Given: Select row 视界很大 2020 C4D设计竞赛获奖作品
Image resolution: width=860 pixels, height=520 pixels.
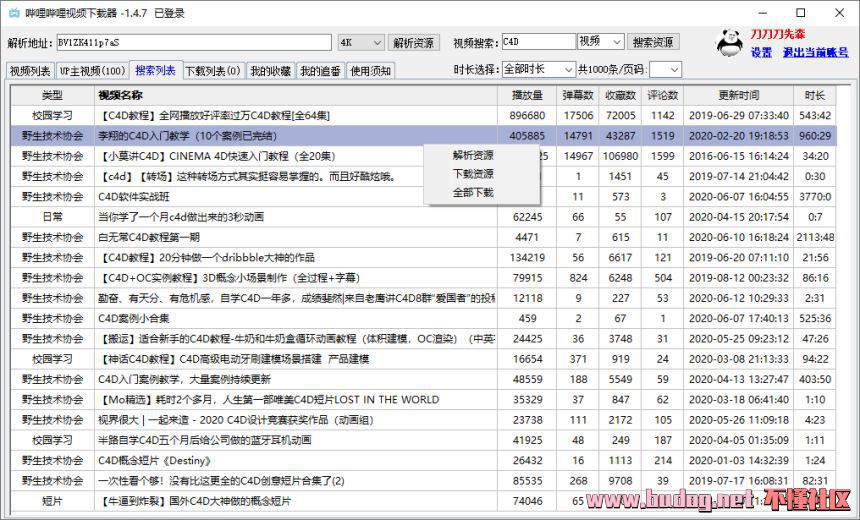Looking at the screenshot, I should tap(423, 420).
